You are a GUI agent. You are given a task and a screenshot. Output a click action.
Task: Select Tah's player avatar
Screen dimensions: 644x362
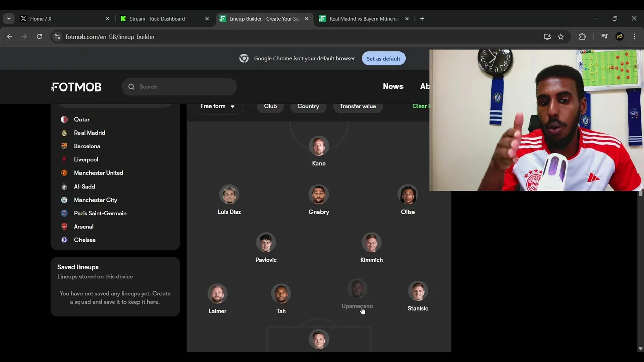pos(281,294)
